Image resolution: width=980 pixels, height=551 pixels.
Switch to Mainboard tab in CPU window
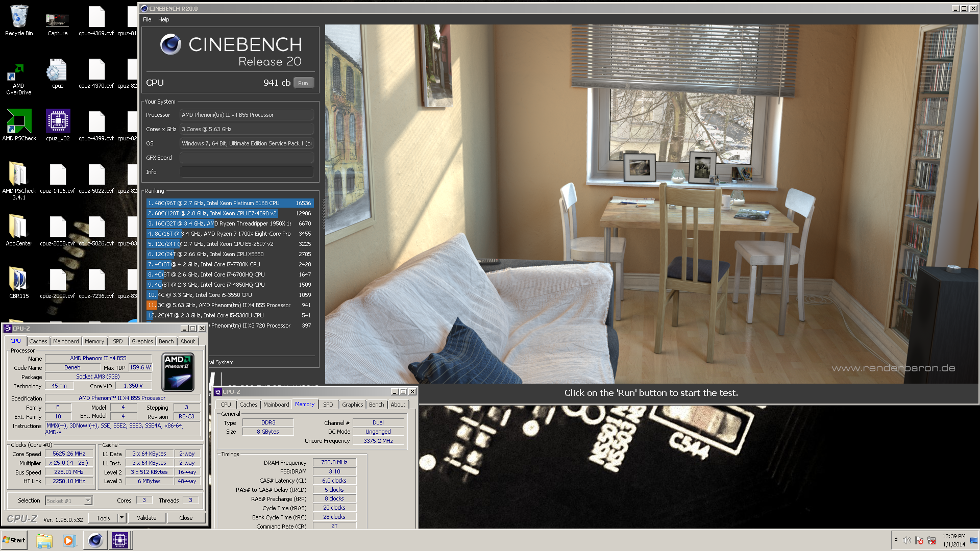pyautogui.click(x=66, y=341)
